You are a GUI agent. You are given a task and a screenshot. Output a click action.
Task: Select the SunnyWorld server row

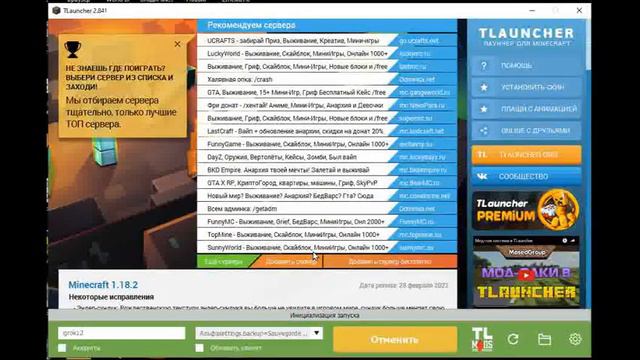point(327,247)
